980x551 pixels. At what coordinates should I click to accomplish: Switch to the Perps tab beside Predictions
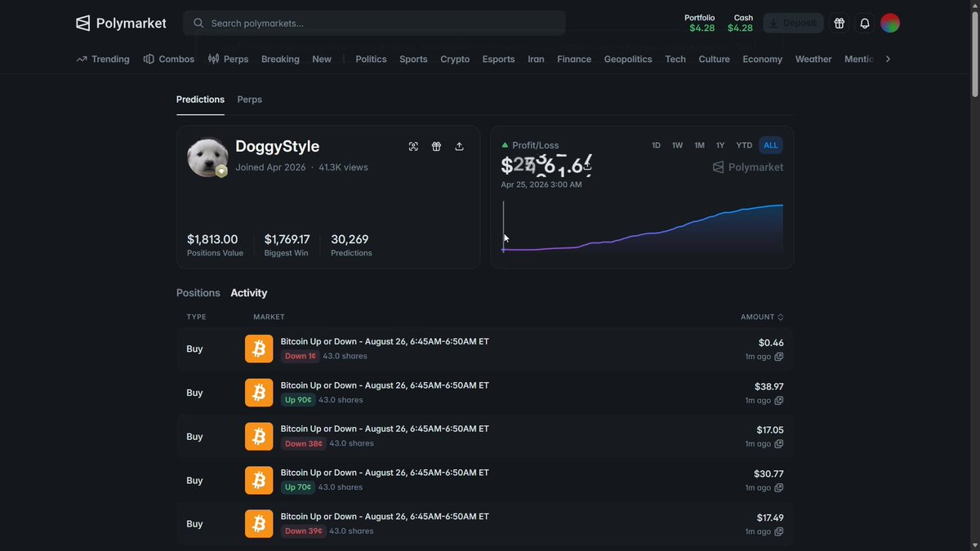(x=250, y=100)
